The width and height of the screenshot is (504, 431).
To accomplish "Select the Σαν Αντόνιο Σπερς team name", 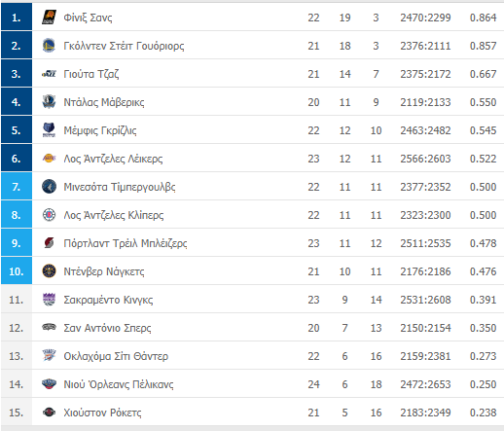I will pyautogui.click(x=107, y=328).
